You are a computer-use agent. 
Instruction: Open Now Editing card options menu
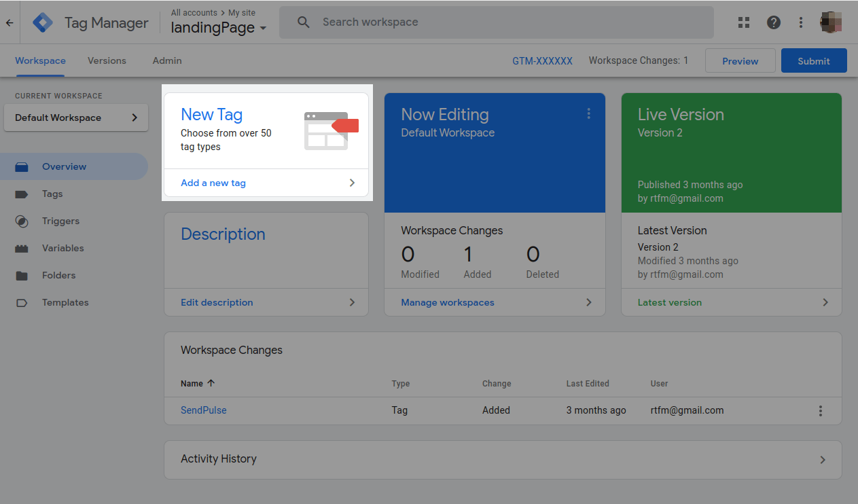coord(588,114)
